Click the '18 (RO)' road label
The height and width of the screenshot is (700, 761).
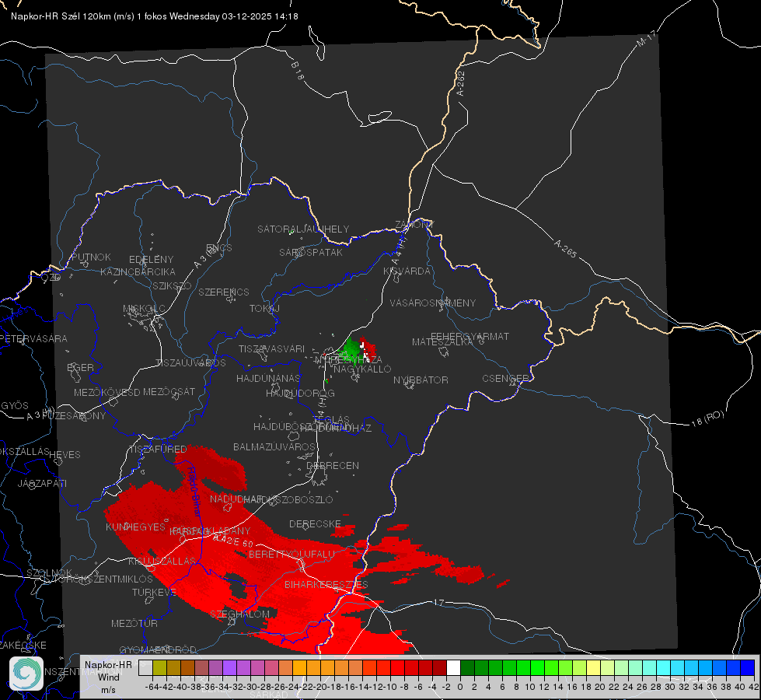point(707,418)
